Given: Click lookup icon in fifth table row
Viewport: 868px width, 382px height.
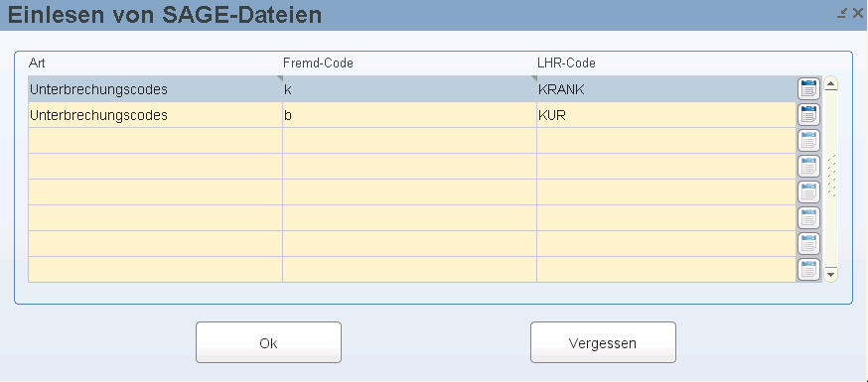Looking at the screenshot, I should pyautogui.click(x=808, y=191).
